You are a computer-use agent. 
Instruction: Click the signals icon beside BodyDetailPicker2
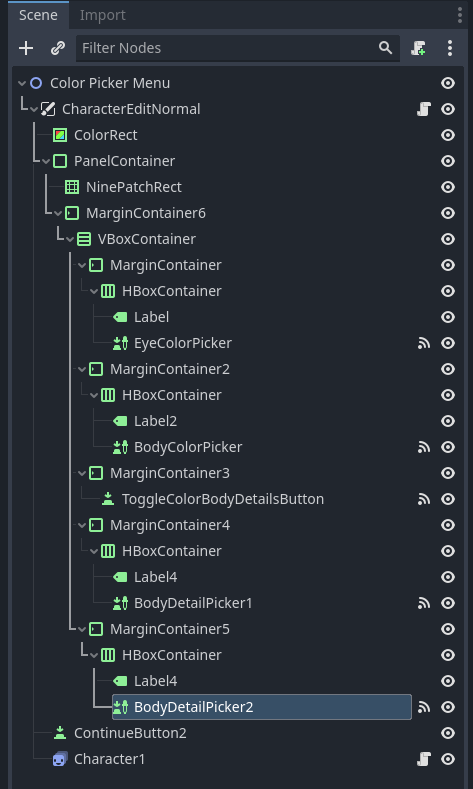tap(424, 707)
